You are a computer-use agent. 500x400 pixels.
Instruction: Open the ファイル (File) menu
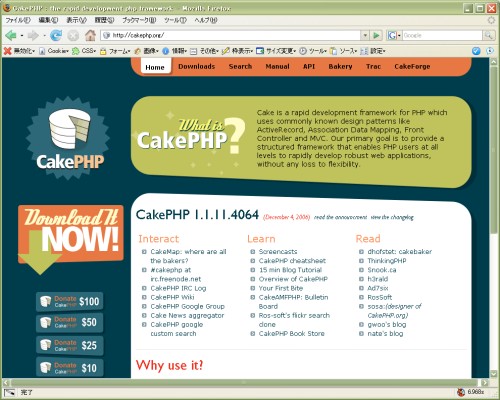(x=18, y=20)
